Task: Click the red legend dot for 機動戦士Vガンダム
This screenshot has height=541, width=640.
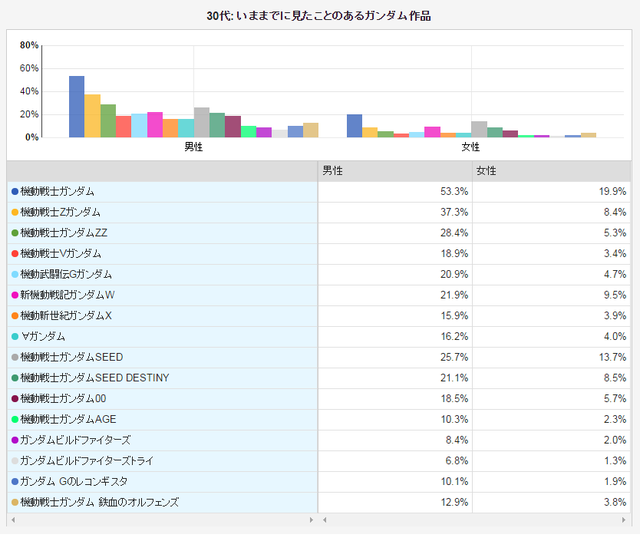Action: pos(14,254)
